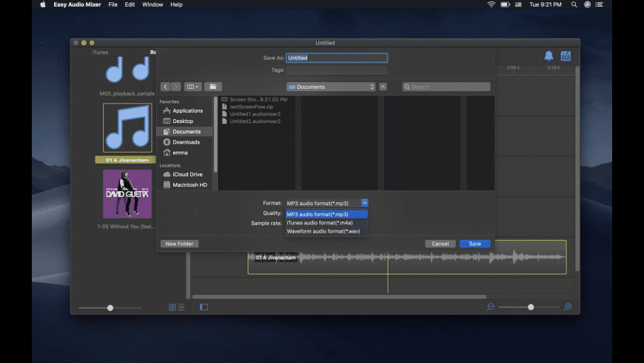This screenshot has height=363, width=644.
Task: Switch library to grid view
Action: pos(172,307)
